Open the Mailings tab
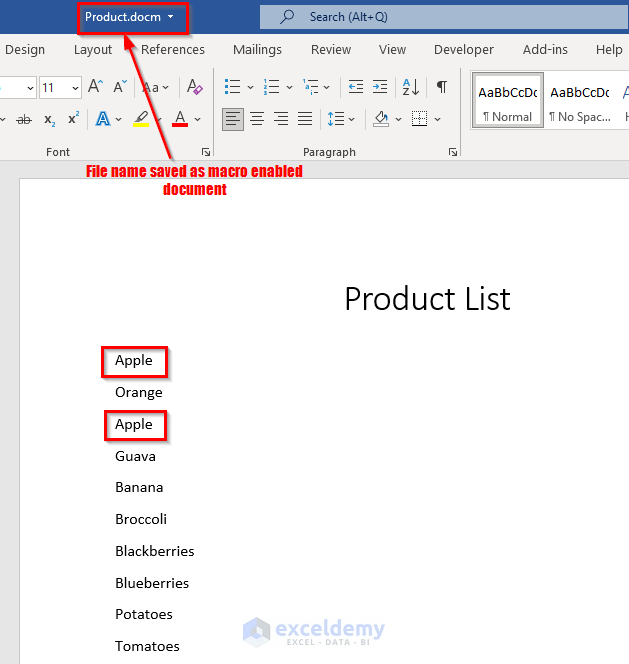 click(257, 50)
